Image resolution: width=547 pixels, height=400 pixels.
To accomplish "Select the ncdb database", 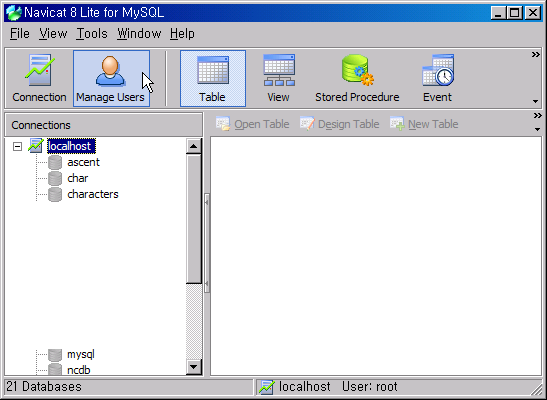I will (79, 370).
